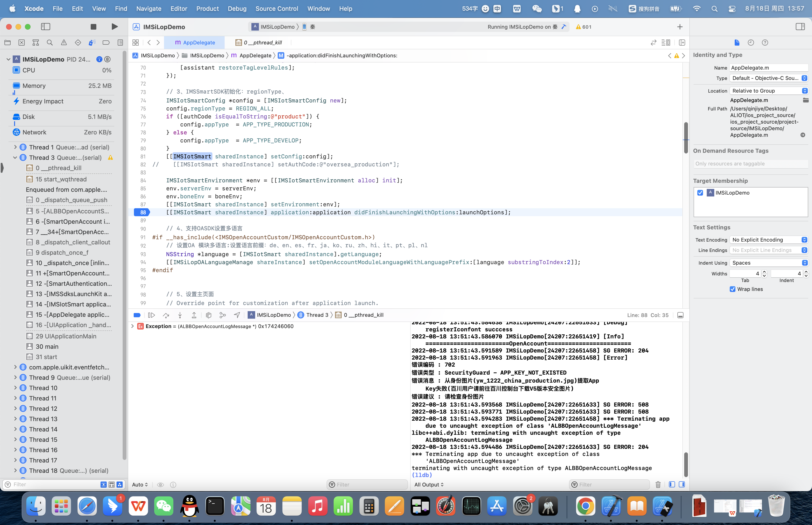Viewport: 812px width, 525px height.
Task: Open the Editor menu
Action: pos(179,8)
